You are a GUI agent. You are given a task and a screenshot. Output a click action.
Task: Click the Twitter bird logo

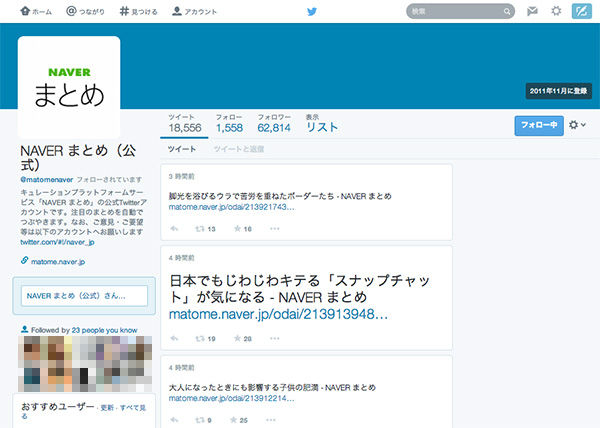point(312,11)
